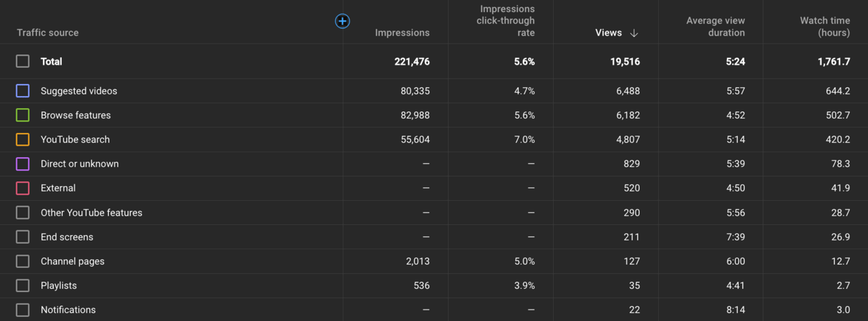Click the Views column header
Viewport: 868px width, 321px height.
609,33
